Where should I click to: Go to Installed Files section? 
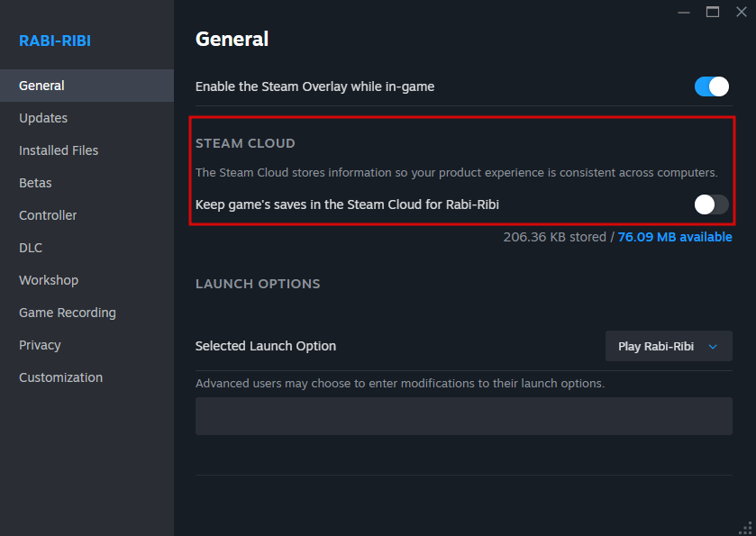59,150
